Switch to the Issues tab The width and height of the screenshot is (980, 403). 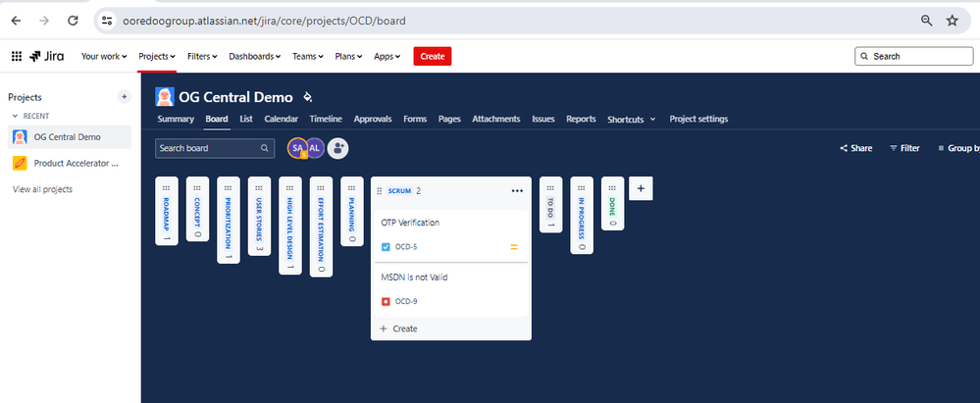(x=543, y=119)
